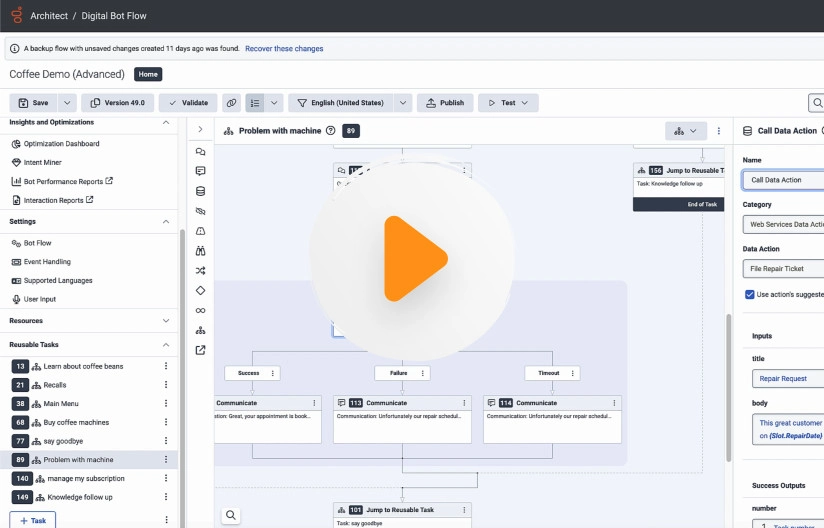Expand the toolbox side panel chevron

pyautogui.click(x=200, y=130)
